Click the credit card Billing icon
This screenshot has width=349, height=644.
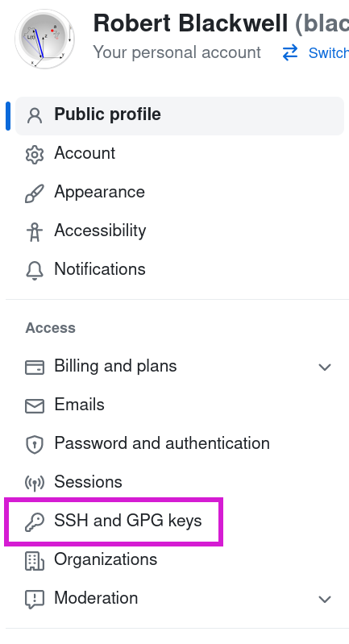[35, 368]
